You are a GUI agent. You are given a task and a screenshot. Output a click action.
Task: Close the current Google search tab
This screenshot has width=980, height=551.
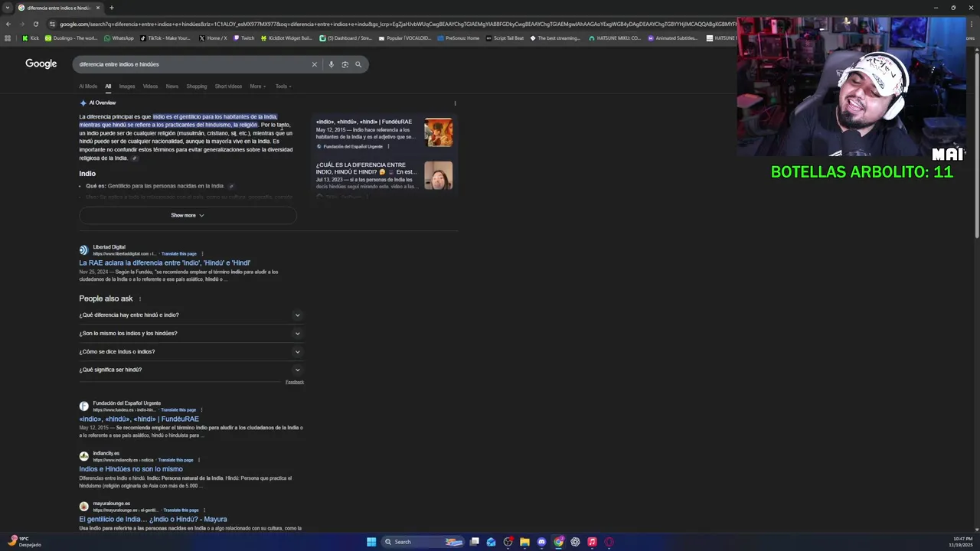[98, 8]
